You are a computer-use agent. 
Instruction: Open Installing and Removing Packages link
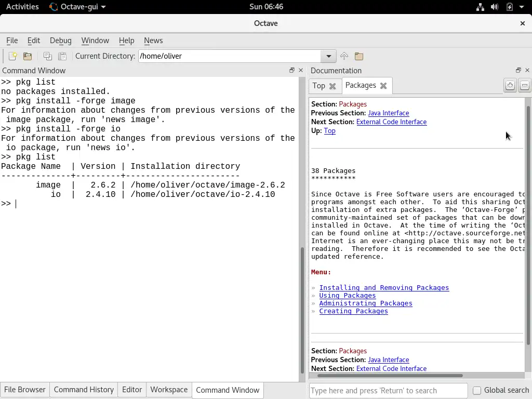[x=384, y=288]
